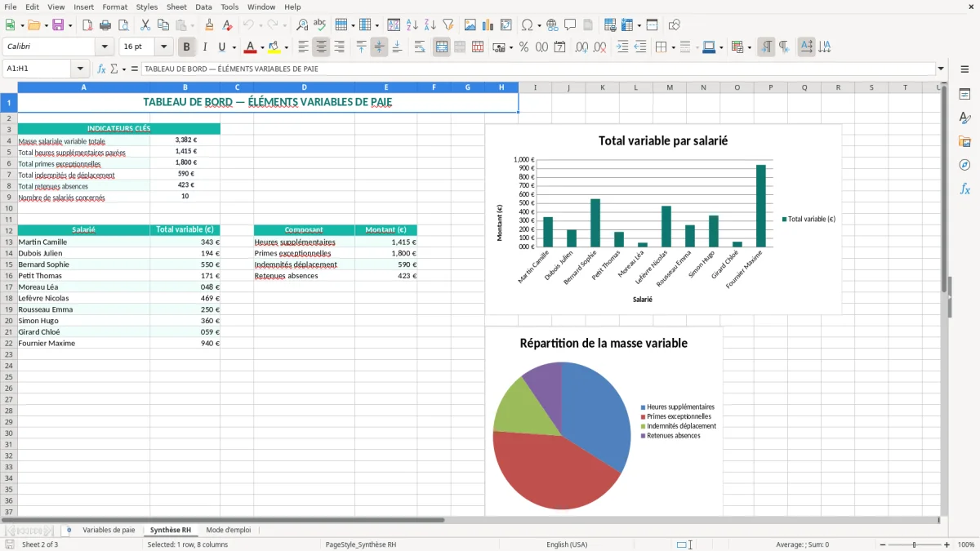The height and width of the screenshot is (551, 980).
Task: Toggle AutoFilter funnel icon
Action: click(448, 25)
